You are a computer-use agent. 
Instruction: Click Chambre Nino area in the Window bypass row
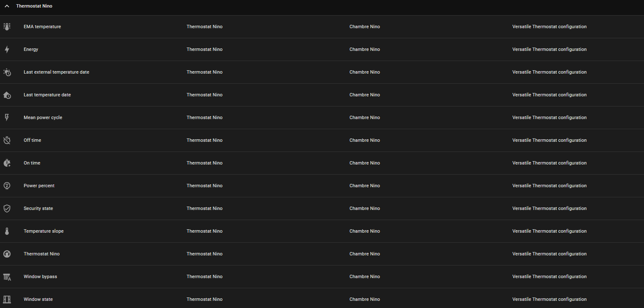click(x=364, y=276)
